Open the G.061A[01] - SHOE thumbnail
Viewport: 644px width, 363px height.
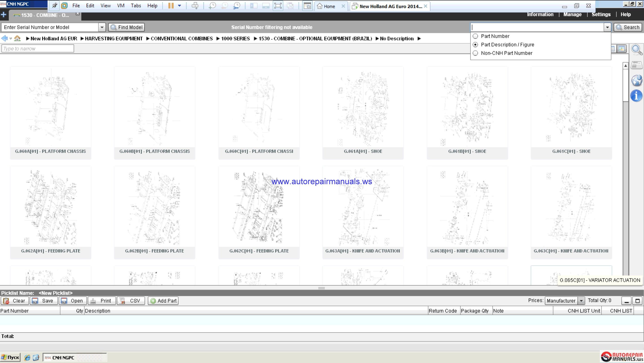363,112
